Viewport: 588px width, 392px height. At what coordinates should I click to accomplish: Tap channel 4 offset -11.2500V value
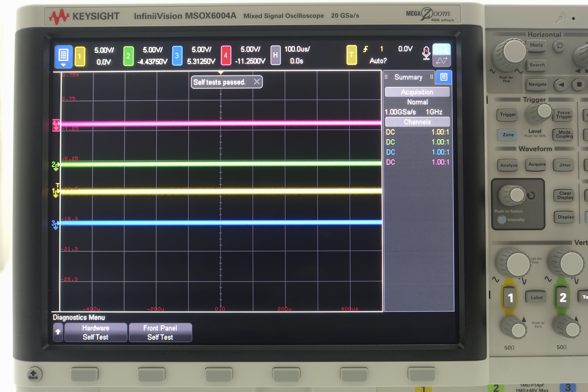coord(250,61)
